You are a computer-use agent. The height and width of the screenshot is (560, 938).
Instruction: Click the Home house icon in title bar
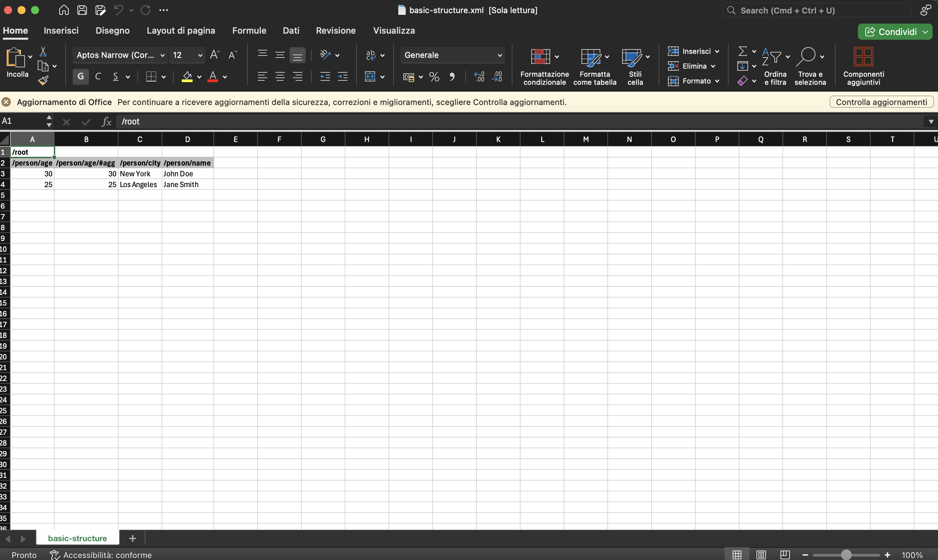[64, 10]
